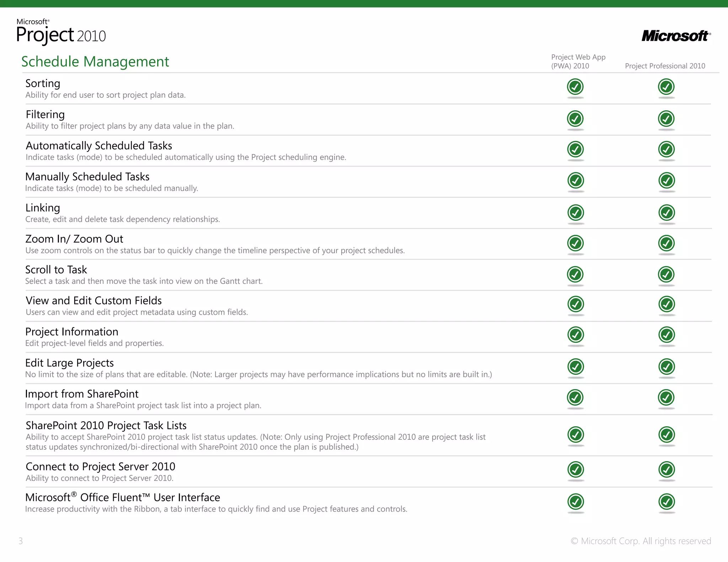This screenshot has width=728, height=562.
Task: Click the 'Automatically Scheduled Tasks' title
Action: point(99,146)
